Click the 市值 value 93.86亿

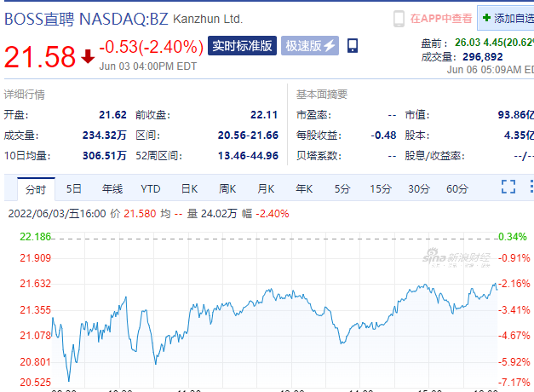(x=516, y=115)
